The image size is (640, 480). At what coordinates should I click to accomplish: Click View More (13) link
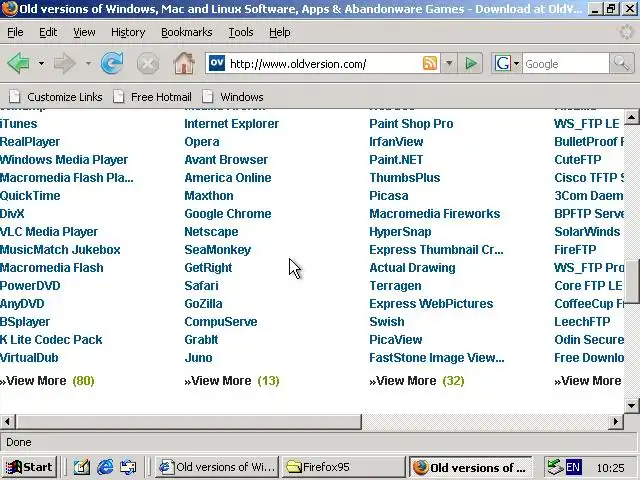click(x=232, y=381)
